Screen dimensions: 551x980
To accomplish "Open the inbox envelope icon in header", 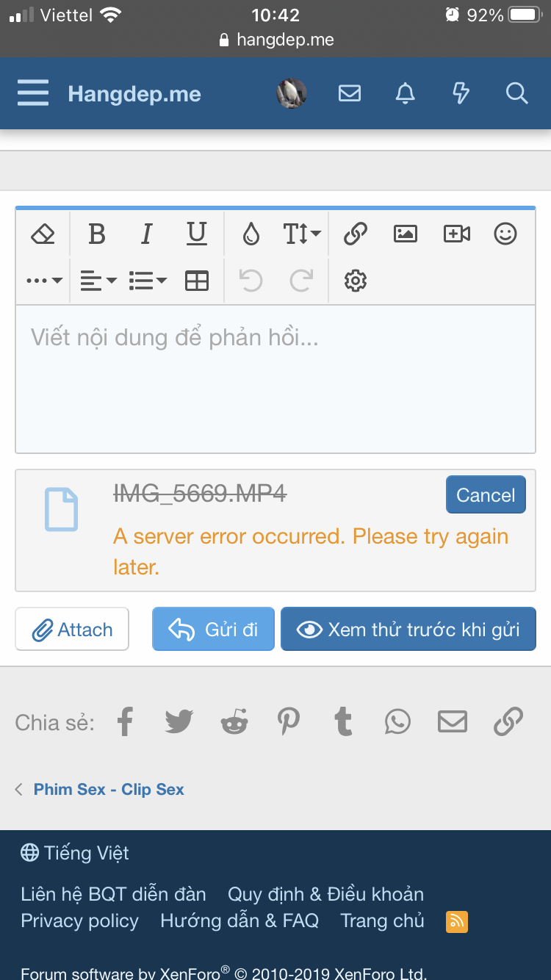I will 350,93.
